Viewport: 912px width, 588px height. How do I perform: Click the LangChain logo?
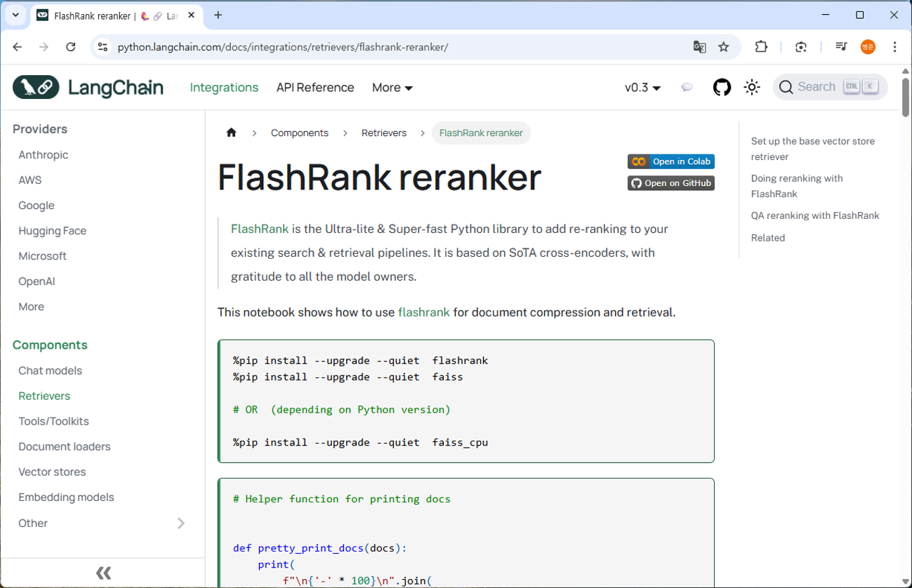(88, 87)
